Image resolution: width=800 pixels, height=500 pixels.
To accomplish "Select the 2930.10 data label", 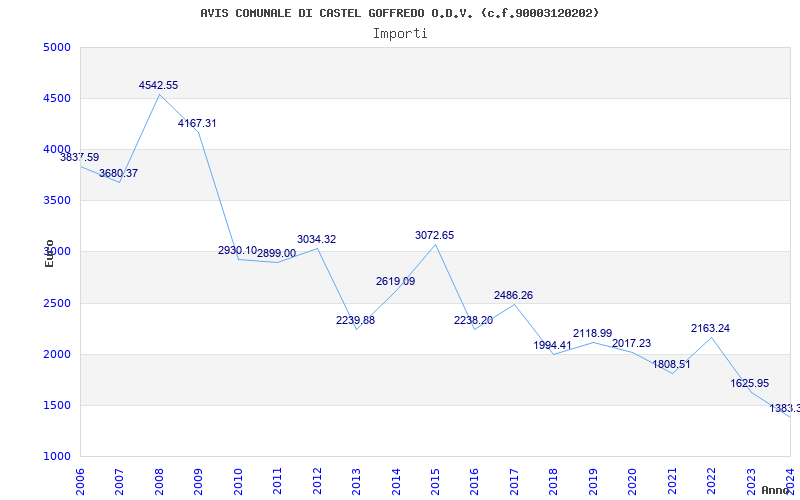I will [237, 251].
